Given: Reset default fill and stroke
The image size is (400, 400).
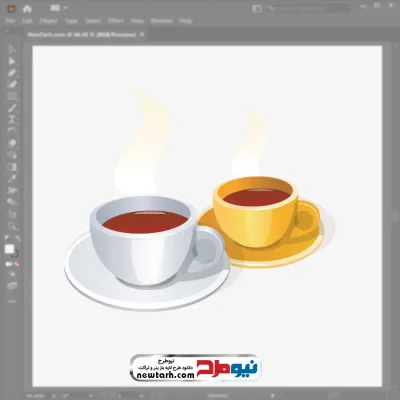Looking at the screenshot, I should [7, 239].
